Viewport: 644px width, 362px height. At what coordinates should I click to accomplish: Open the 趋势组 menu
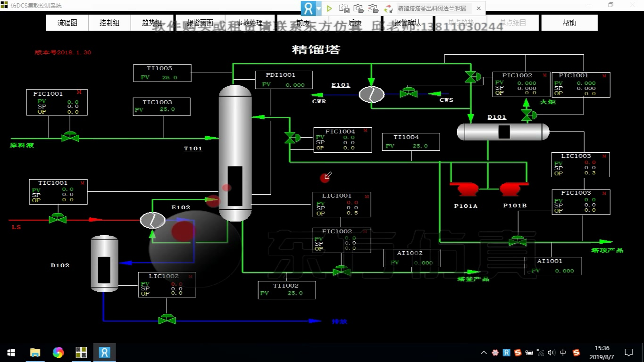(x=152, y=23)
